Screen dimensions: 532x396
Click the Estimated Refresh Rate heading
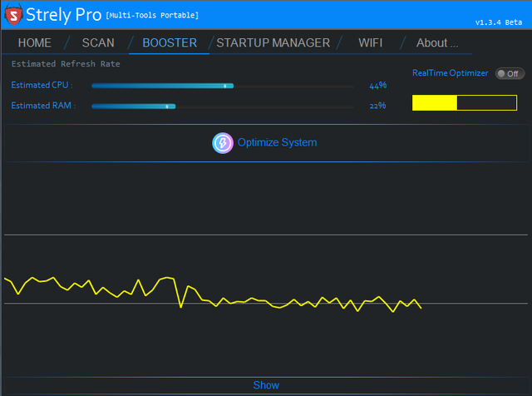click(x=66, y=64)
